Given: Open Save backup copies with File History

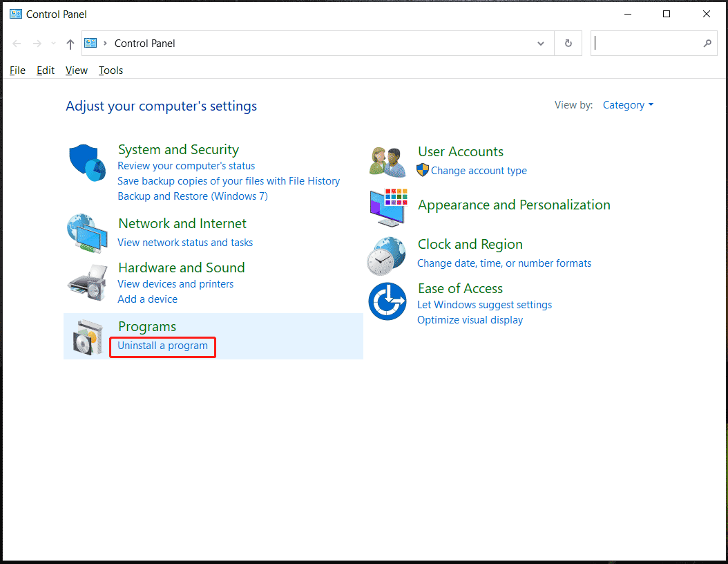Looking at the screenshot, I should click(x=229, y=181).
